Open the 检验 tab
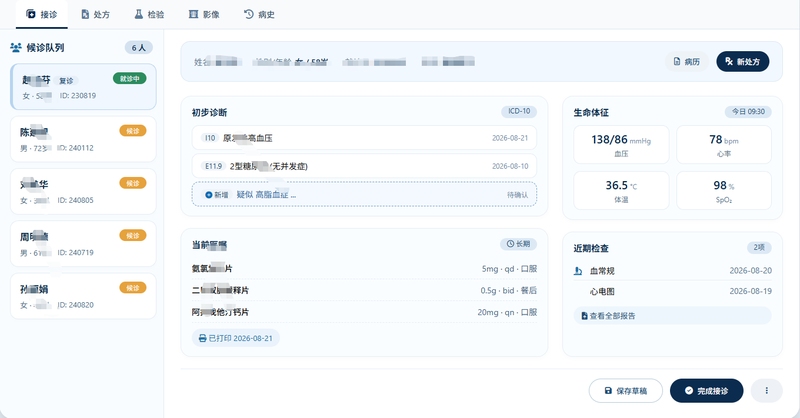 point(149,14)
